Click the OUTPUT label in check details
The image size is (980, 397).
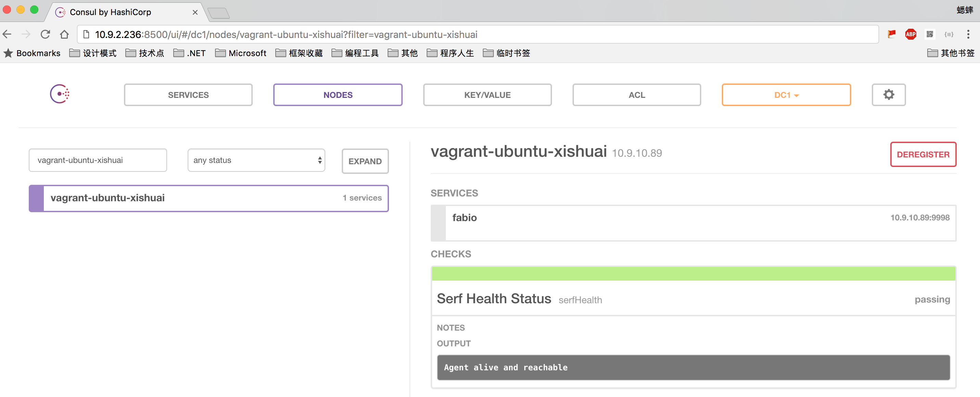[453, 343]
